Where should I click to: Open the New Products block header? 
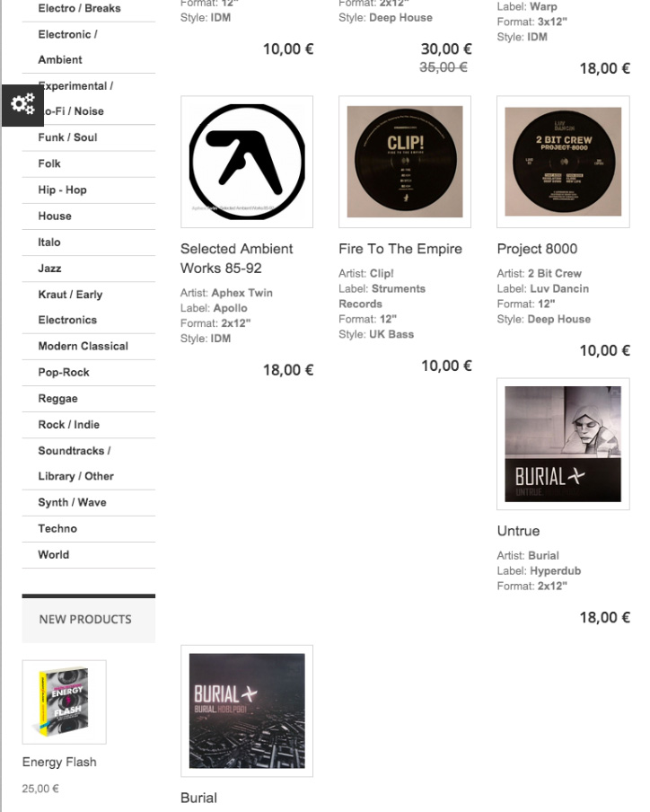tap(89, 619)
